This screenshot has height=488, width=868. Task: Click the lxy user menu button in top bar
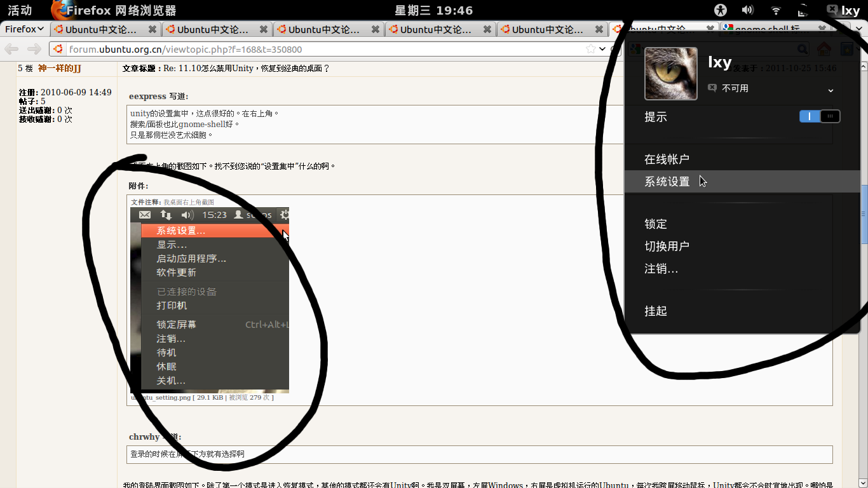coord(844,10)
